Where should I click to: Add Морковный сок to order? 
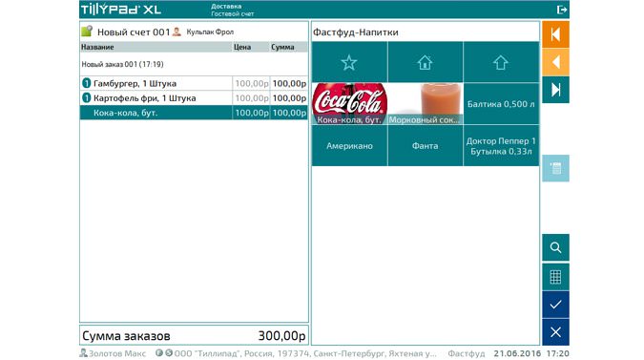click(x=426, y=103)
